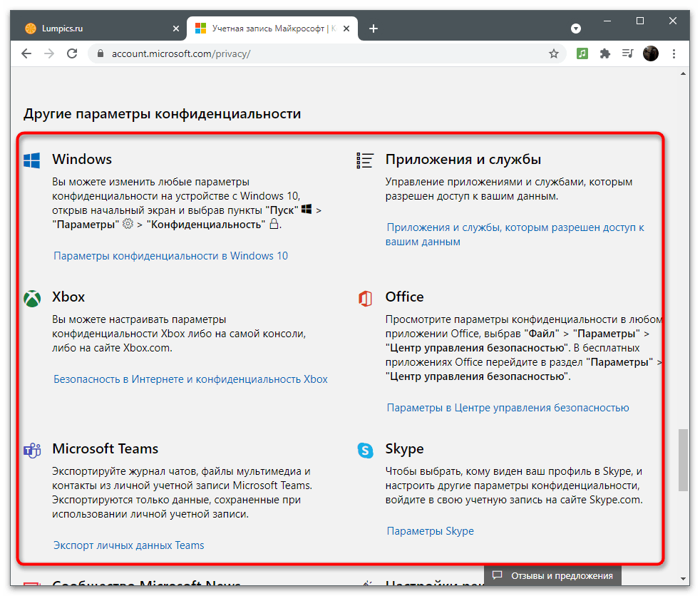700x596 pixels.
Task: Open the Chrome three-dot menu
Action: [674, 54]
